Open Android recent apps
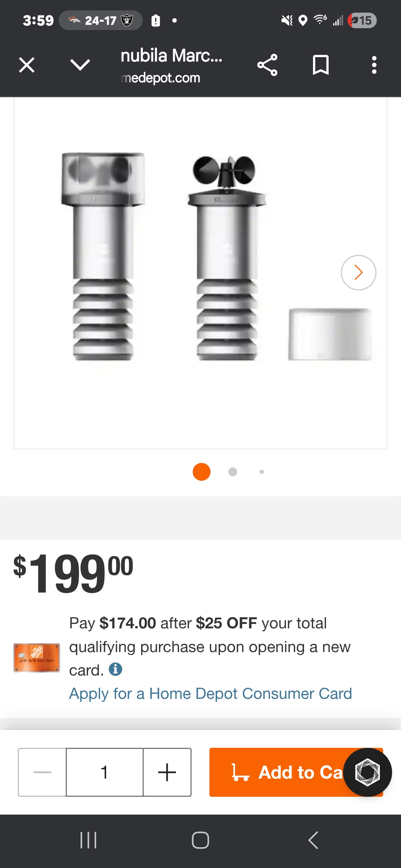Screen dimensions: 401x868 coord(88,840)
